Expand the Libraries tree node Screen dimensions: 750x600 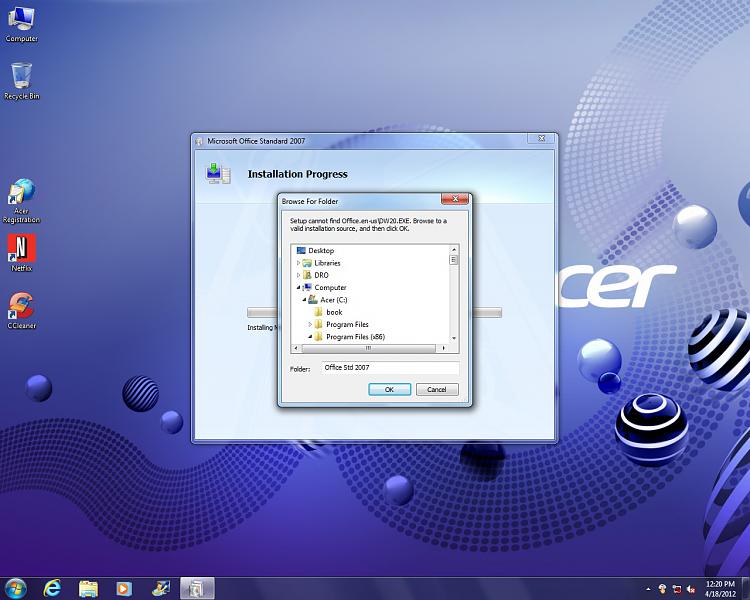click(298, 263)
